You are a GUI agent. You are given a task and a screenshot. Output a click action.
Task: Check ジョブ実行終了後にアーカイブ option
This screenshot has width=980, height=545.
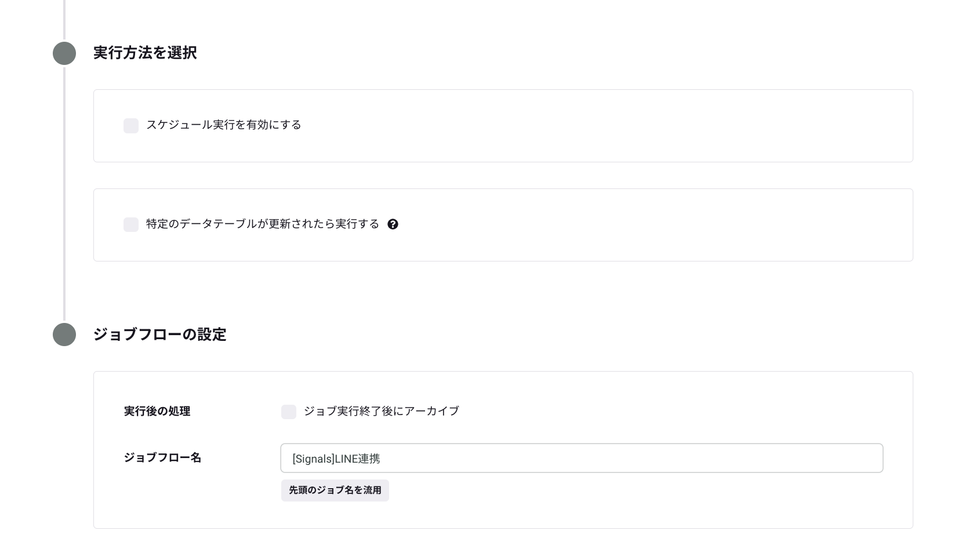point(289,412)
